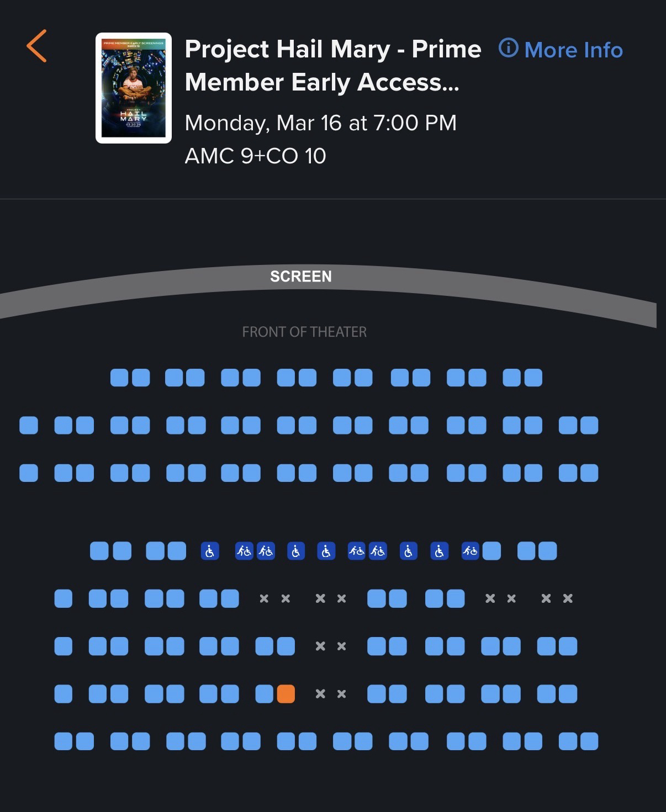
Task: Select the first seat in the back row
Action: pyautogui.click(x=64, y=741)
